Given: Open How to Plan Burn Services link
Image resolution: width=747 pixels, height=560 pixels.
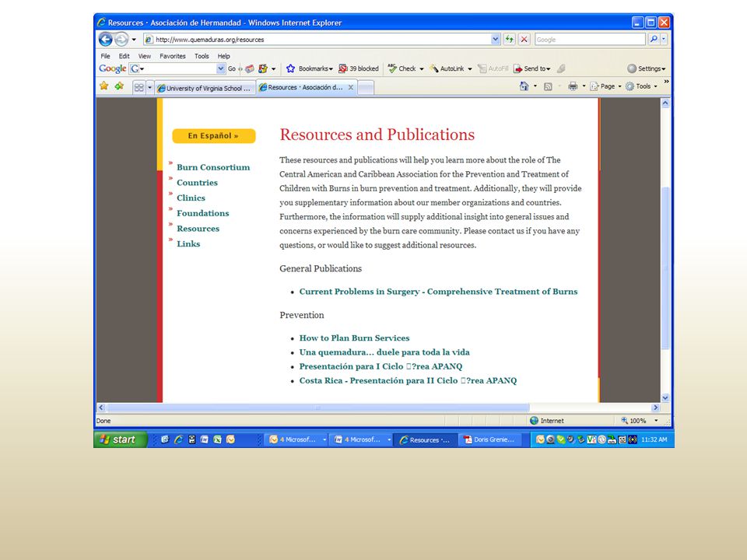Looking at the screenshot, I should tap(355, 338).
